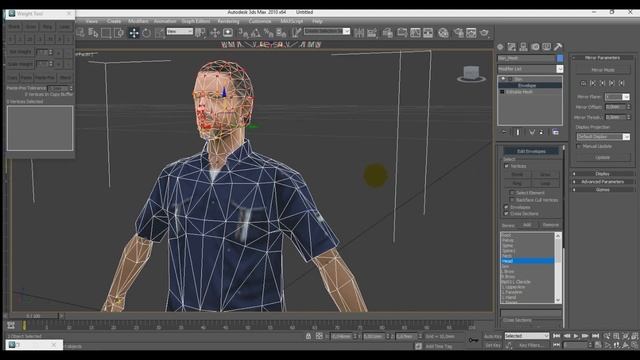This screenshot has height=360, width=640.
Task: Open the MAXScript menu
Action: click(x=292, y=21)
